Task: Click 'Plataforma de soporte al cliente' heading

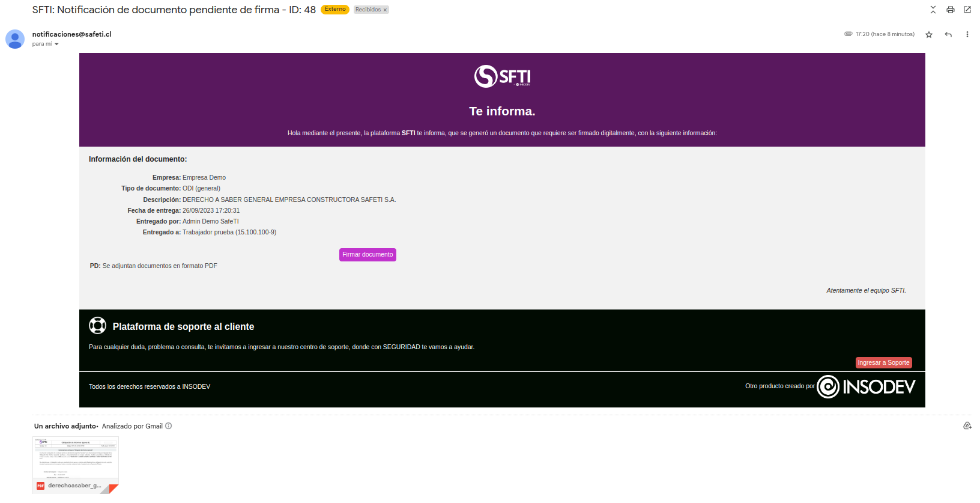Action: [x=183, y=326]
